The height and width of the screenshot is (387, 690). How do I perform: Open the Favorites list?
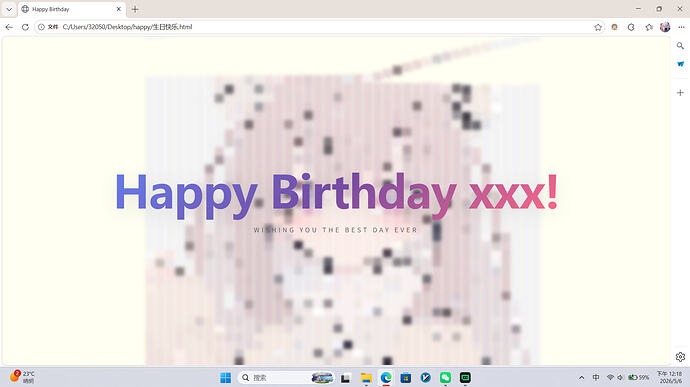(648, 27)
